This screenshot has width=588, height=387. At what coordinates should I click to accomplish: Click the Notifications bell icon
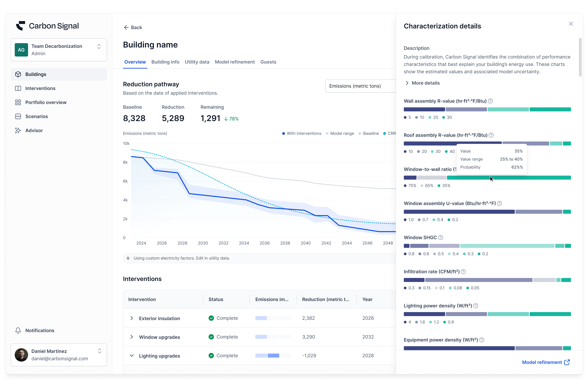point(18,330)
